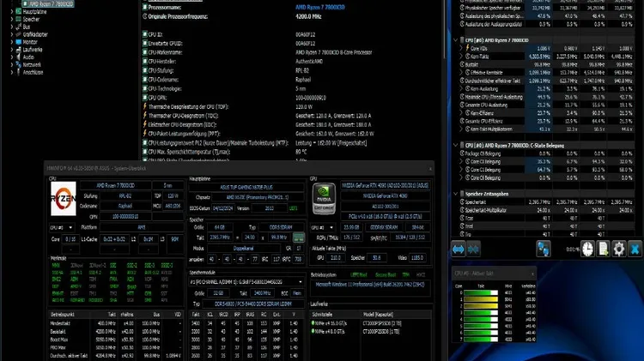Screen dimensions: 644x361
Task: Expand the Anschlüsse tree node
Action: point(10,72)
